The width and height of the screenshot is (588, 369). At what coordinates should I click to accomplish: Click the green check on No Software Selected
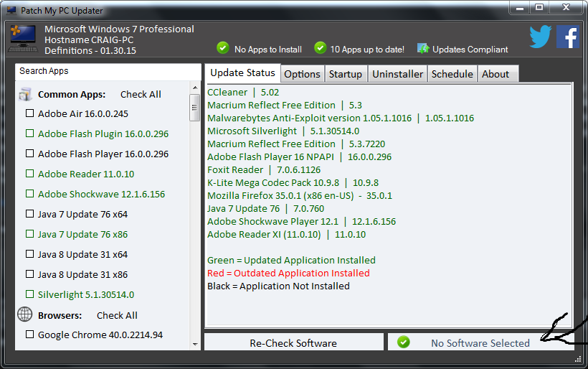[x=404, y=342]
